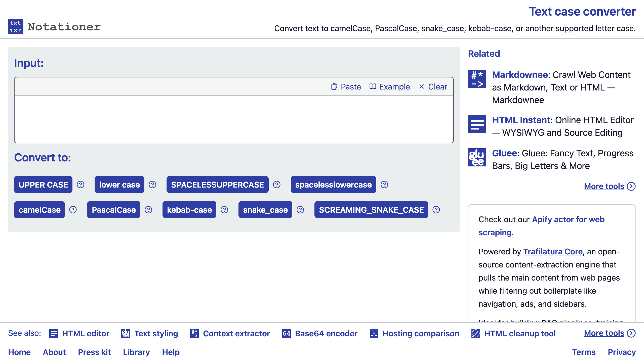
Task: Open the Gluee logo icon
Action: click(x=477, y=157)
